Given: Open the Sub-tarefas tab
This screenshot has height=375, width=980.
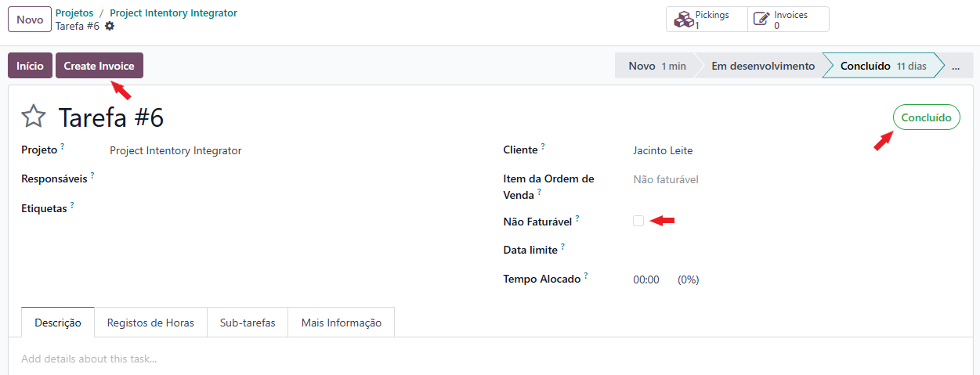Looking at the screenshot, I should (248, 323).
